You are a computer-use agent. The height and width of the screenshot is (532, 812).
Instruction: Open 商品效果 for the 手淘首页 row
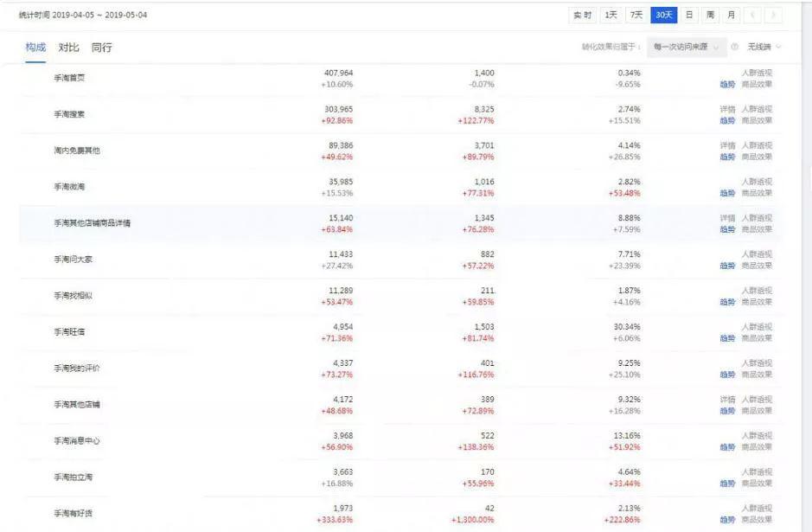pyautogui.click(x=757, y=85)
